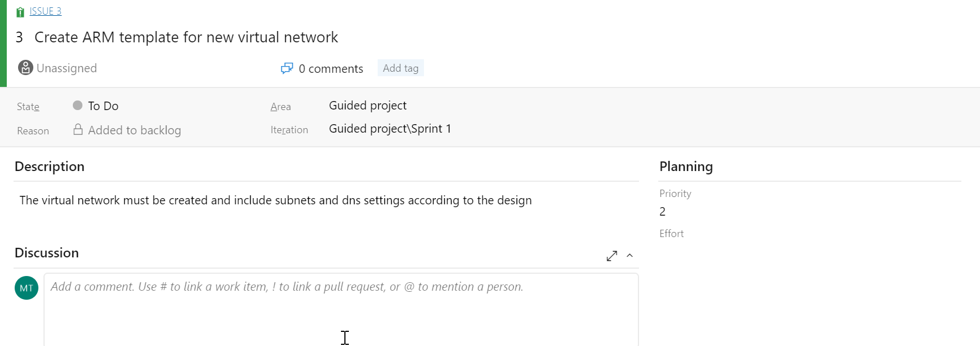980x346 pixels.
Task: Click the comments speech bubble icon
Action: [x=287, y=68]
